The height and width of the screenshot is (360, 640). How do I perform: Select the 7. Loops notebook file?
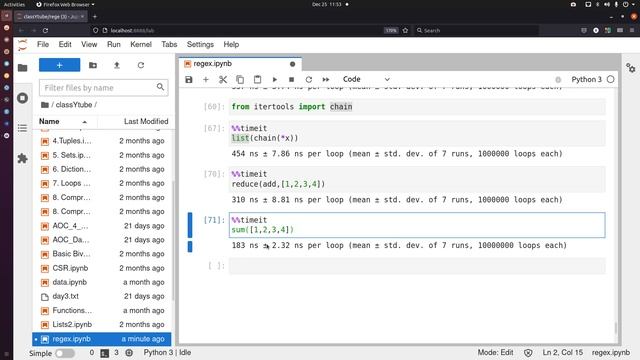[x=102, y=184]
